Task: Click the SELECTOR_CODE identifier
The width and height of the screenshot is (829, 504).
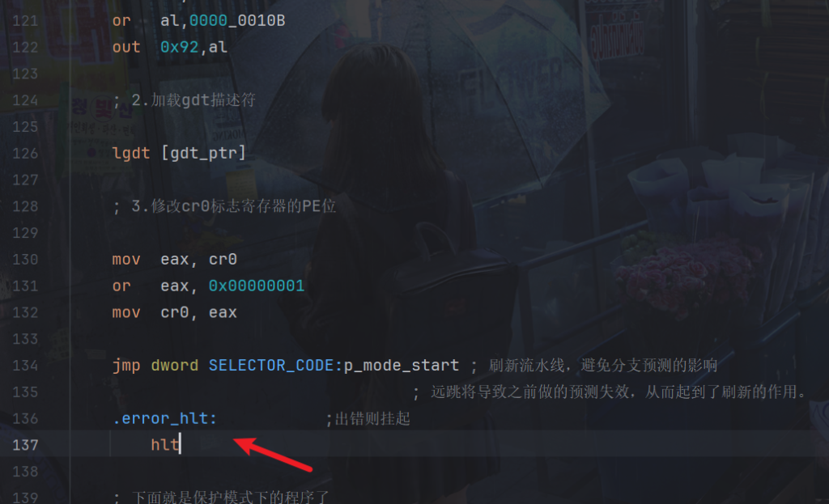Action: tap(271, 365)
